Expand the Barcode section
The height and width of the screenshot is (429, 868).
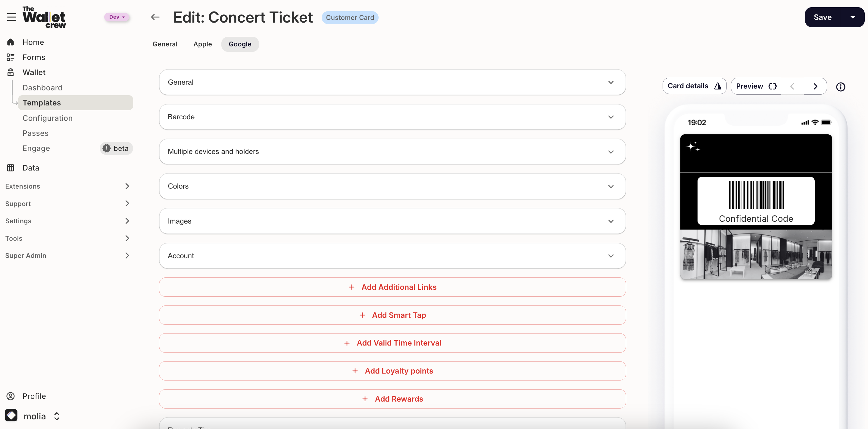coord(392,117)
